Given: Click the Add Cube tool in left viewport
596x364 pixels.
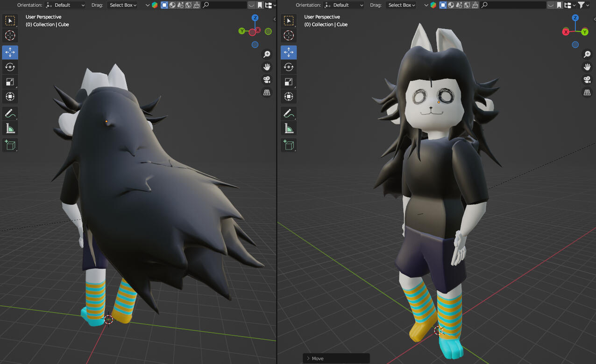Looking at the screenshot, I should [10, 145].
